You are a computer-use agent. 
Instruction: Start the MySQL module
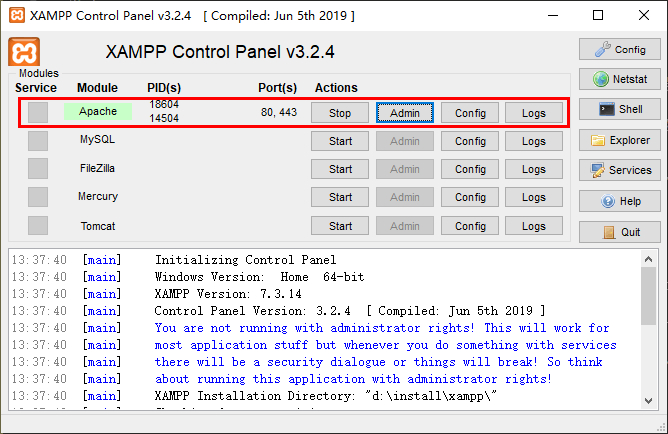pos(340,141)
